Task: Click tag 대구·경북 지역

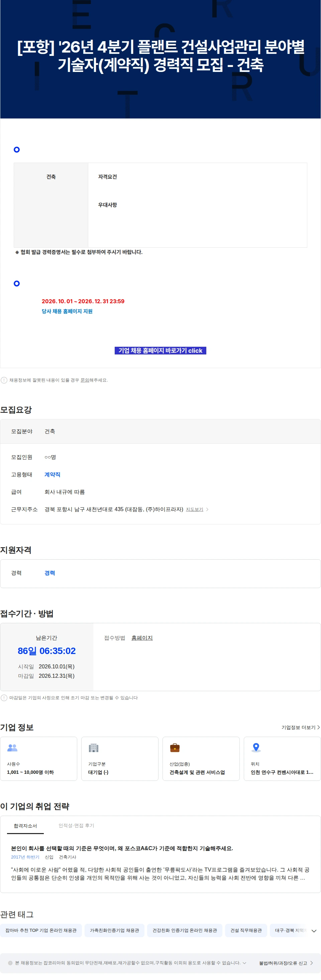Action: (x=290, y=930)
